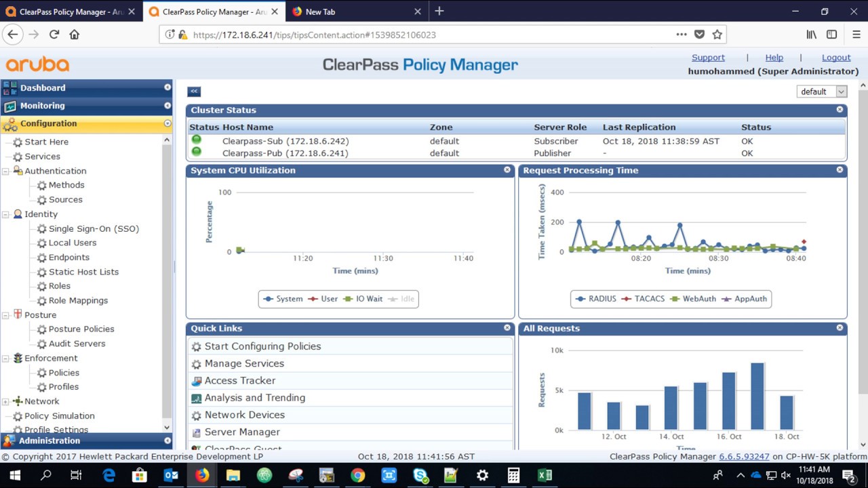The width and height of the screenshot is (868, 488).
Task: Open Excel from the taskbar
Action: point(544,475)
